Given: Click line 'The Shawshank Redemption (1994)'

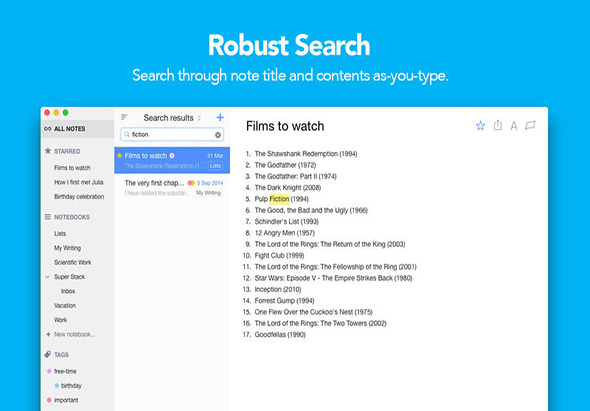Looking at the screenshot, I should pyautogui.click(x=306, y=154).
